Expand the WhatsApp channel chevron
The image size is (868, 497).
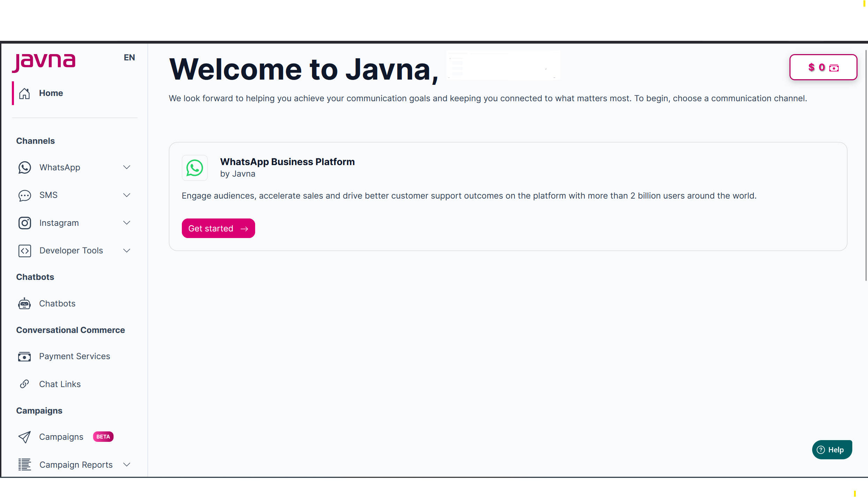coord(127,167)
